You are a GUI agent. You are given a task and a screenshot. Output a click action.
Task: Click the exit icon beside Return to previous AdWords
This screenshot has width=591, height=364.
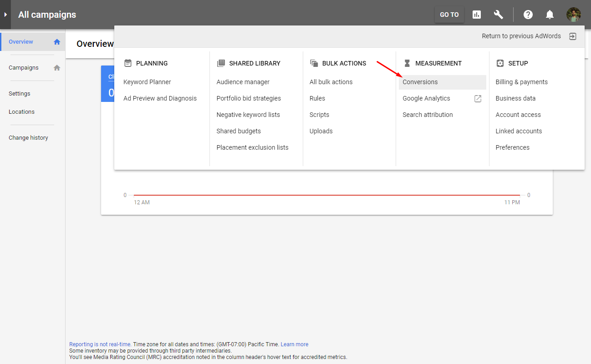[573, 36]
